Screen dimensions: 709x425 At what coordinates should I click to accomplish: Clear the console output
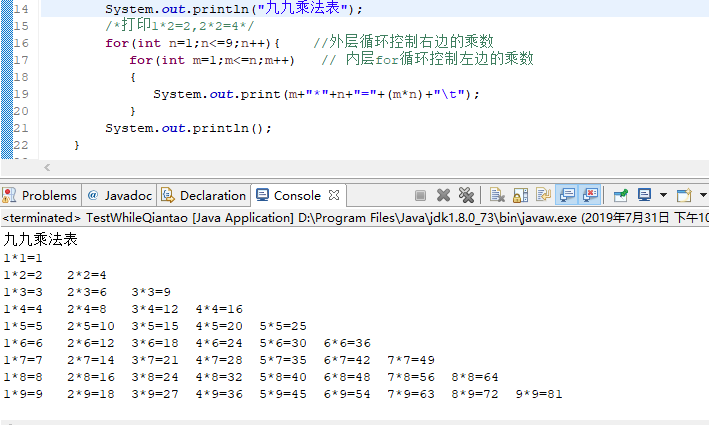pyautogui.click(x=497, y=195)
